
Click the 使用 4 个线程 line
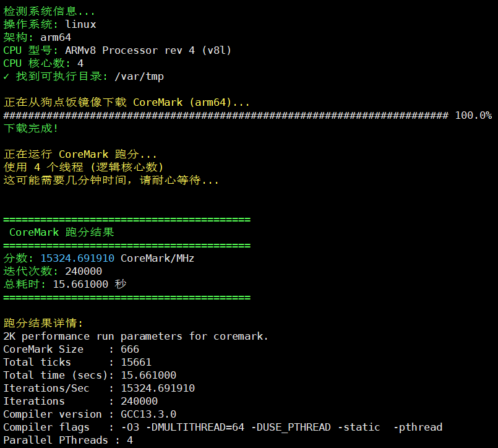84,167
